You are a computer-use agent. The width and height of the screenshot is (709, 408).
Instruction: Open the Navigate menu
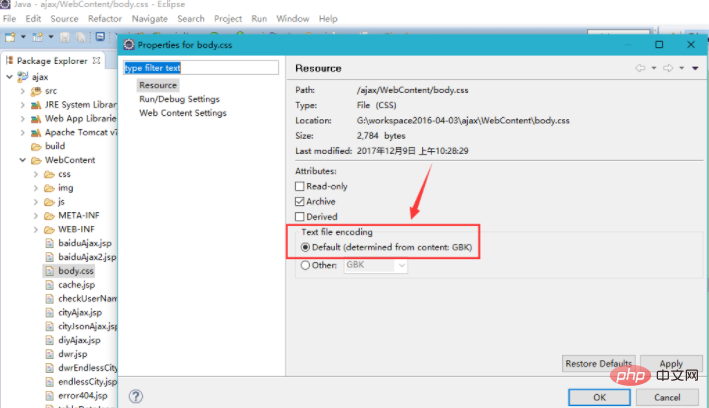150,19
